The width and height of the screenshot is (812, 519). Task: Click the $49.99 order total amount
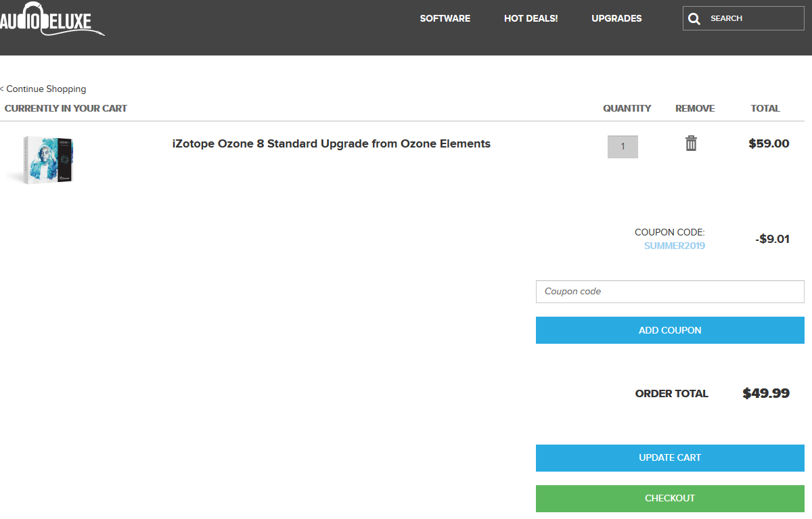pyautogui.click(x=766, y=393)
